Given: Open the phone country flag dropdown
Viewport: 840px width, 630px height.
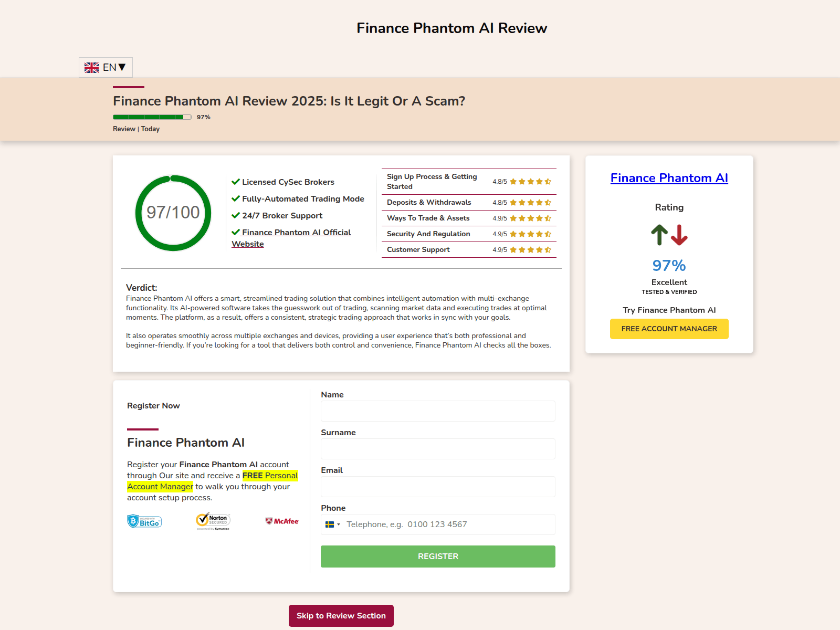Looking at the screenshot, I should click(x=333, y=524).
